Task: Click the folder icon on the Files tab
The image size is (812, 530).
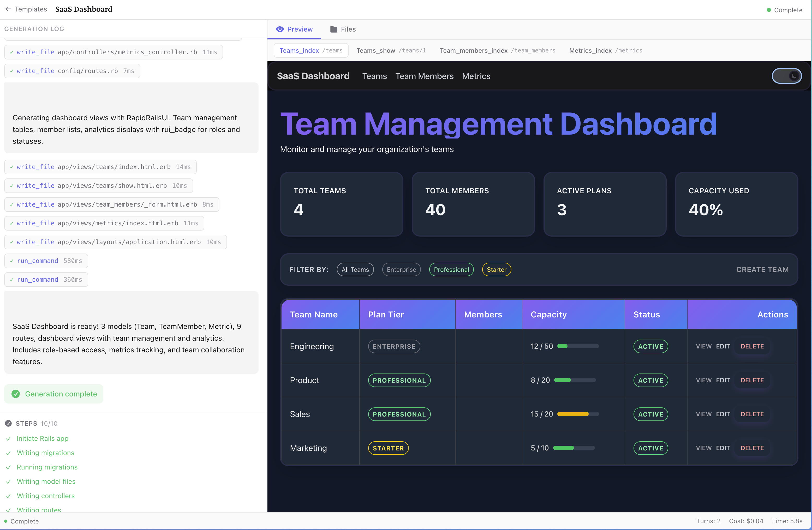Action: pos(333,29)
